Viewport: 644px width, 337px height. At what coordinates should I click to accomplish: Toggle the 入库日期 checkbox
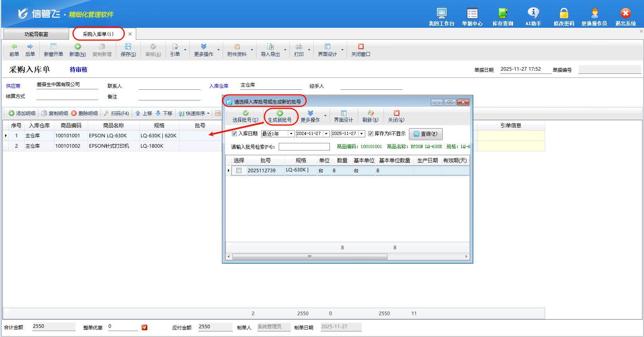coord(234,134)
